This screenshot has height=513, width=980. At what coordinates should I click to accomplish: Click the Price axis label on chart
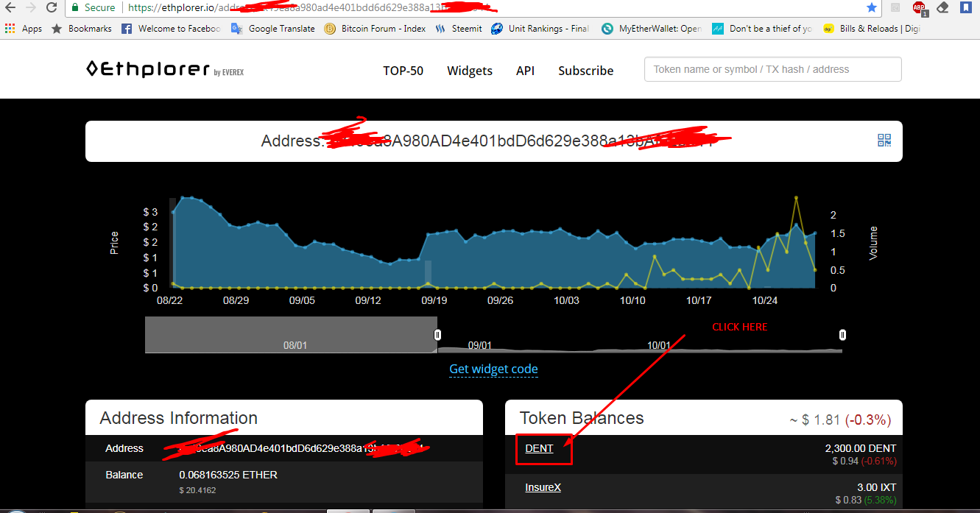tap(114, 243)
